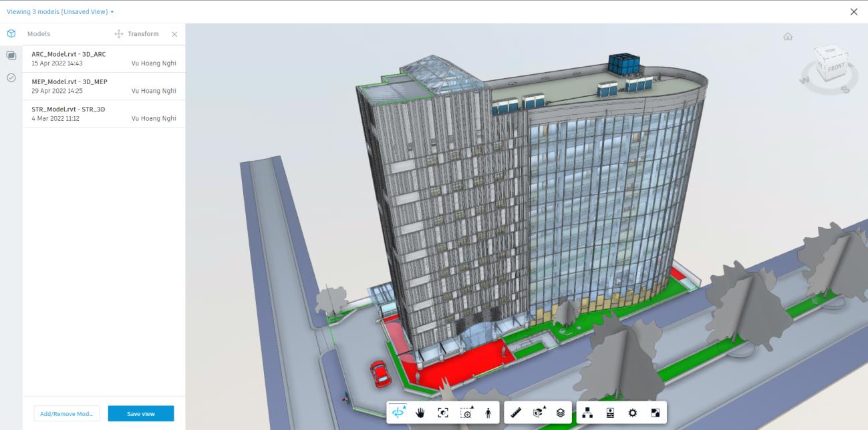Expand the Viewing 3 models dropdown

(x=60, y=12)
